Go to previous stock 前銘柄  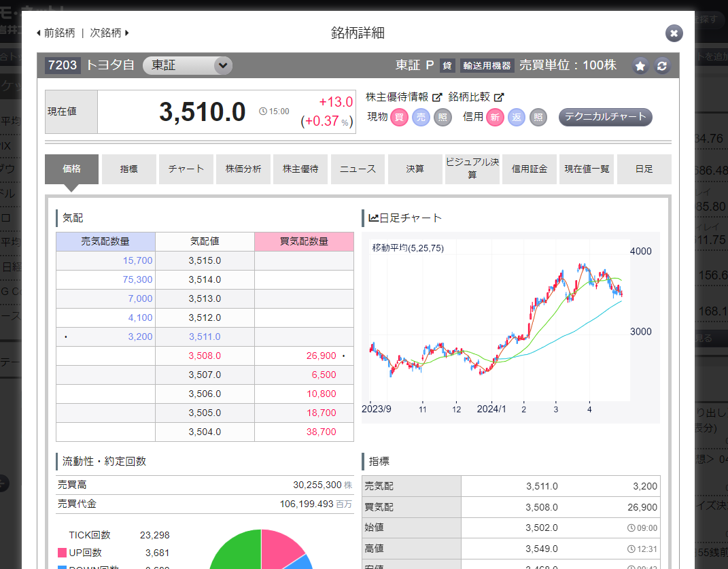pos(56,33)
